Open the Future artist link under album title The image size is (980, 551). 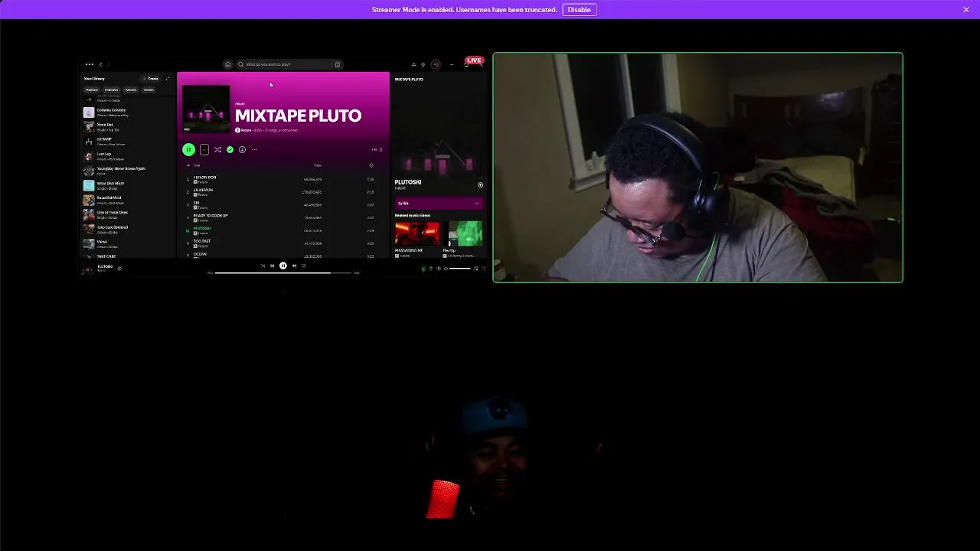click(246, 130)
